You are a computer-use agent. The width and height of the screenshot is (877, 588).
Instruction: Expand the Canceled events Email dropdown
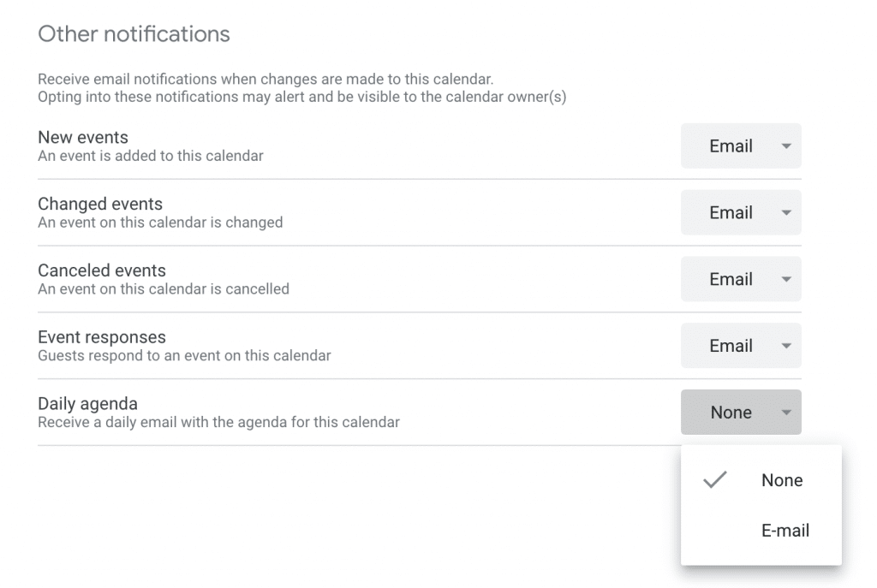(731, 280)
